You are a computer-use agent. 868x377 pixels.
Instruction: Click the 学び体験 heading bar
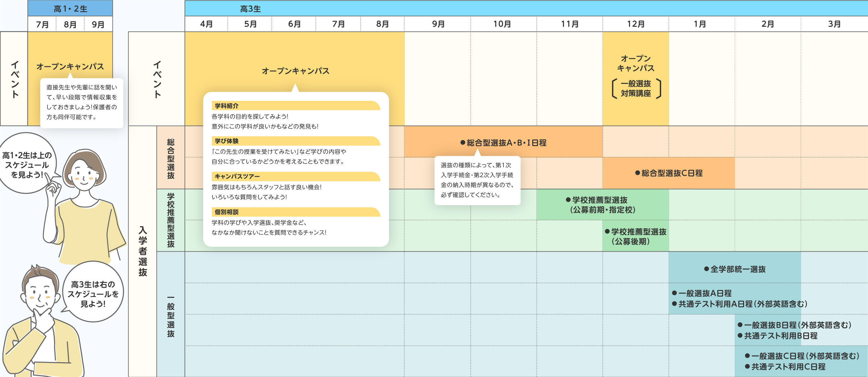tap(226, 141)
